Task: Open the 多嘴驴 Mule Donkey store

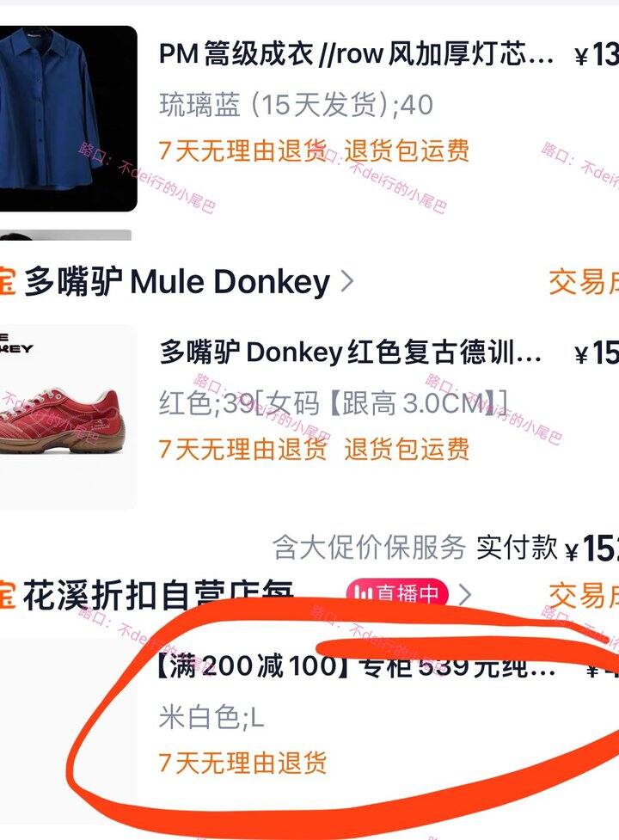Action: point(177,281)
